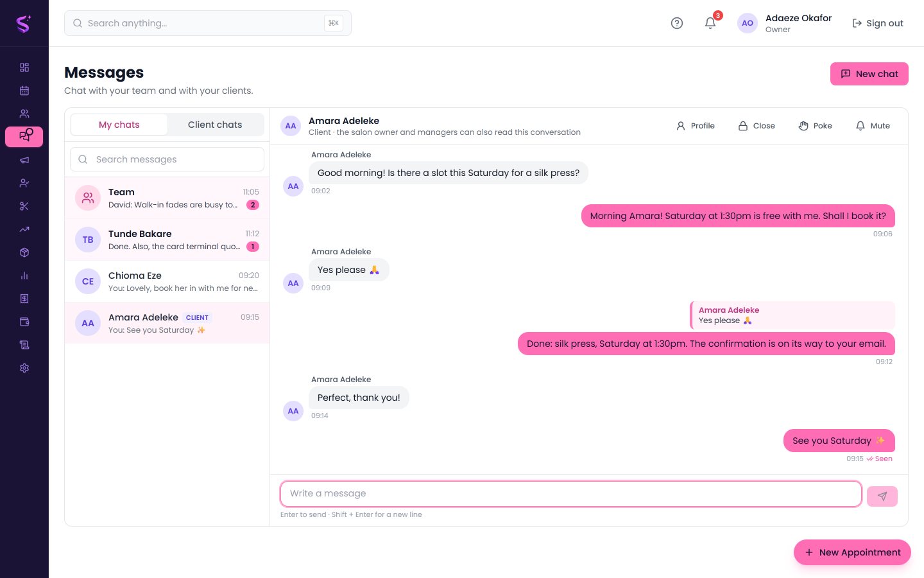Go to the clients people icon in sidebar

tap(24, 114)
